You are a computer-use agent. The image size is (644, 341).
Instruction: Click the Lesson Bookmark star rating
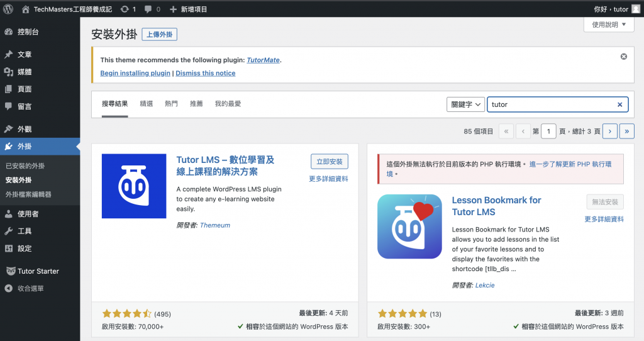402,314
